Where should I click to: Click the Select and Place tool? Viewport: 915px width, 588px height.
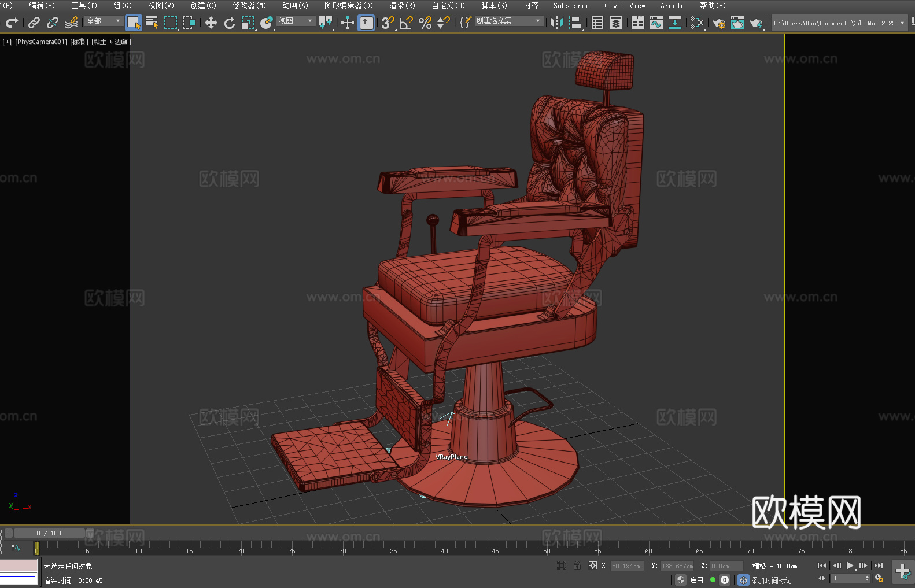pos(267,23)
